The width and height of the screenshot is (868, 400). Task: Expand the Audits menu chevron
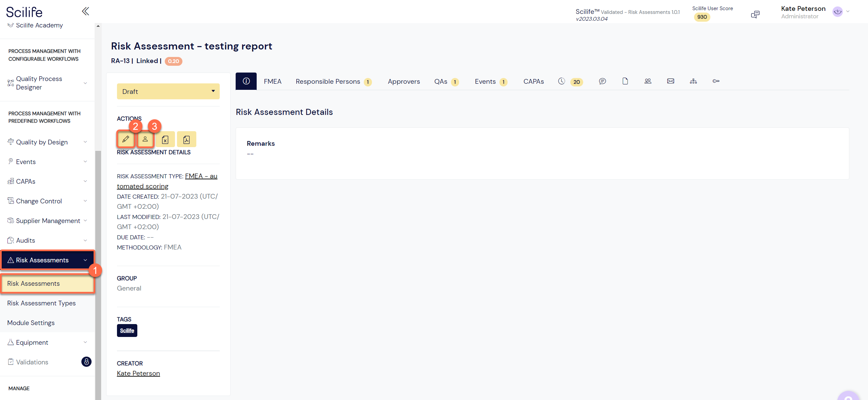(x=85, y=240)
